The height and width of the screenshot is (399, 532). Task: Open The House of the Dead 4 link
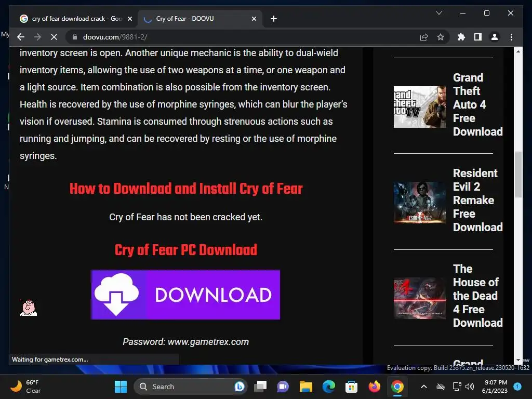pyautogui.click(x=478, y=296)
